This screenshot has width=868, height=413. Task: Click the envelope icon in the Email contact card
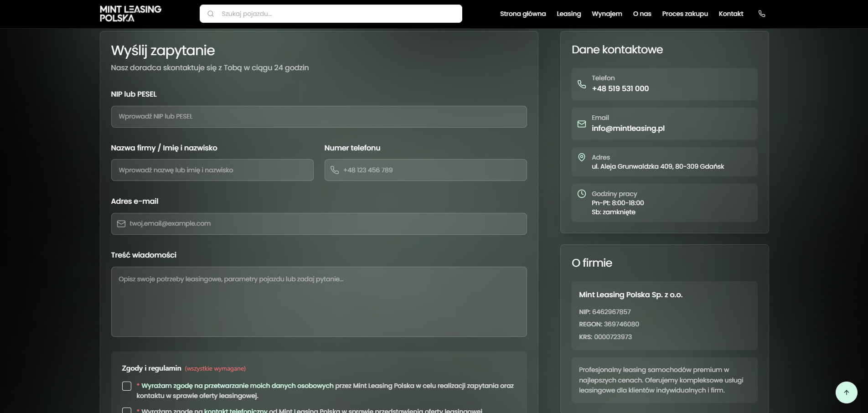(582, 124)
